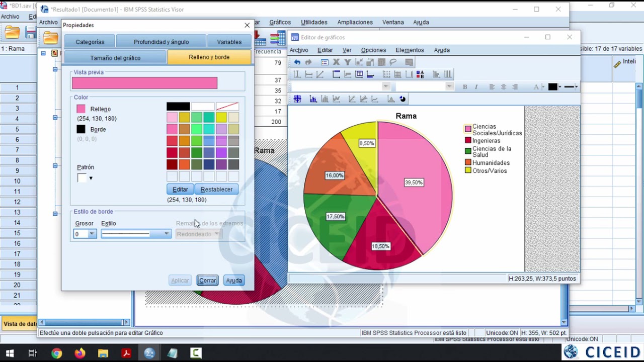
Task: Activate data label mode icon
Action: (297, 99)
